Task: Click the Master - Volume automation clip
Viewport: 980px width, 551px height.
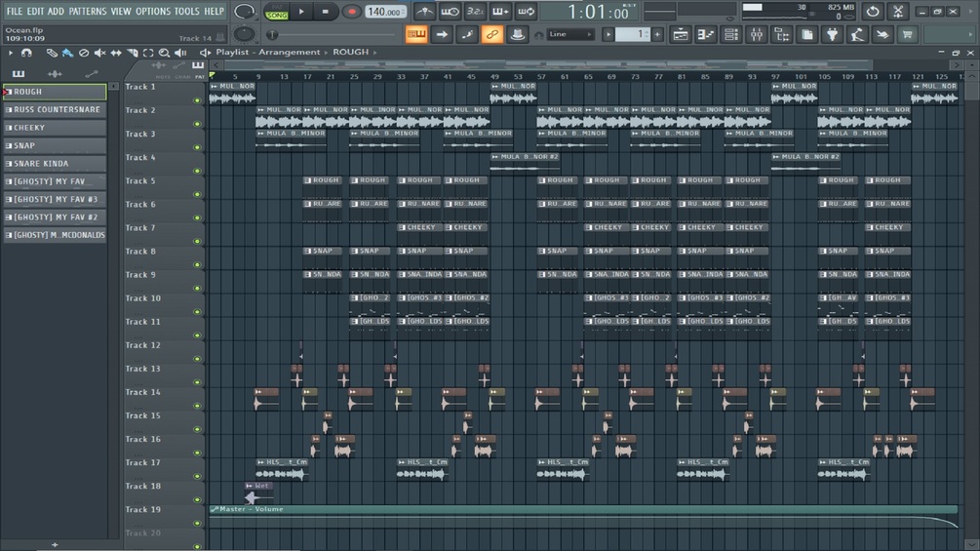Action: pyautogui.click(x=583, y=518)
